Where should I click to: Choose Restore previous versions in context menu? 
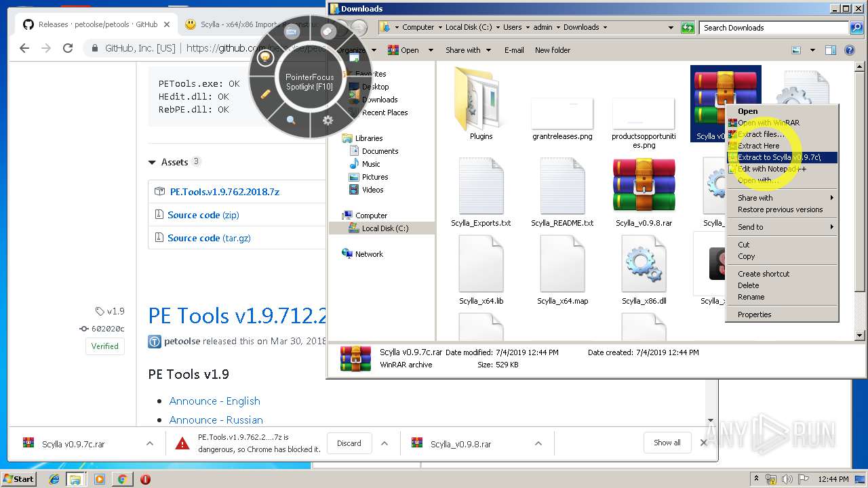pyautogui.click(x=783, y=209)
